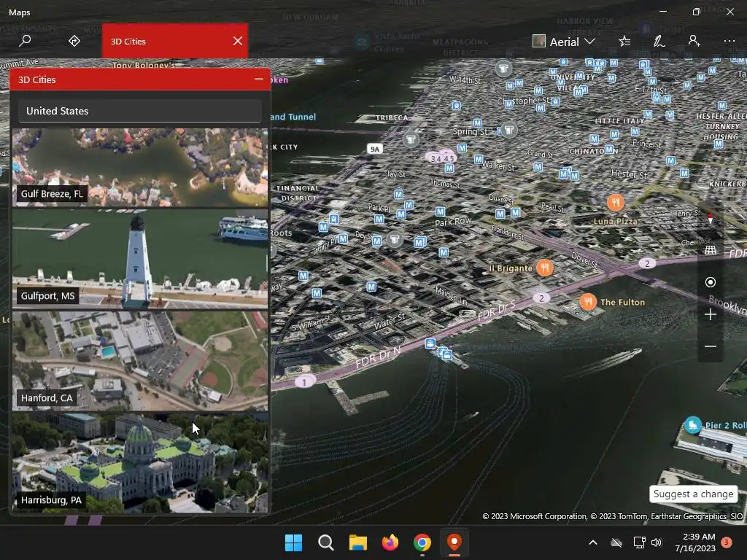The height and width of the screenshot is (560, 747).
Task: Click the Maps taskbar icon
Action: tap(454, 542)
